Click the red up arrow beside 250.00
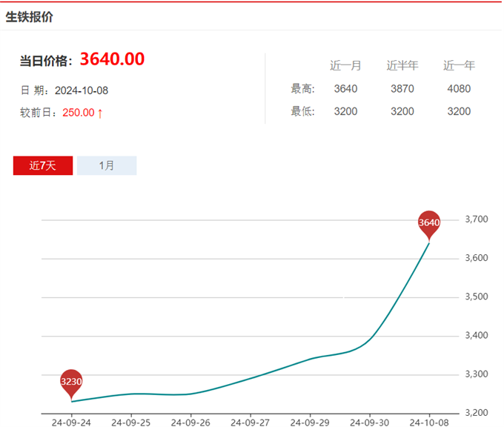The image size is (504, 427). [x=100, y=113]
